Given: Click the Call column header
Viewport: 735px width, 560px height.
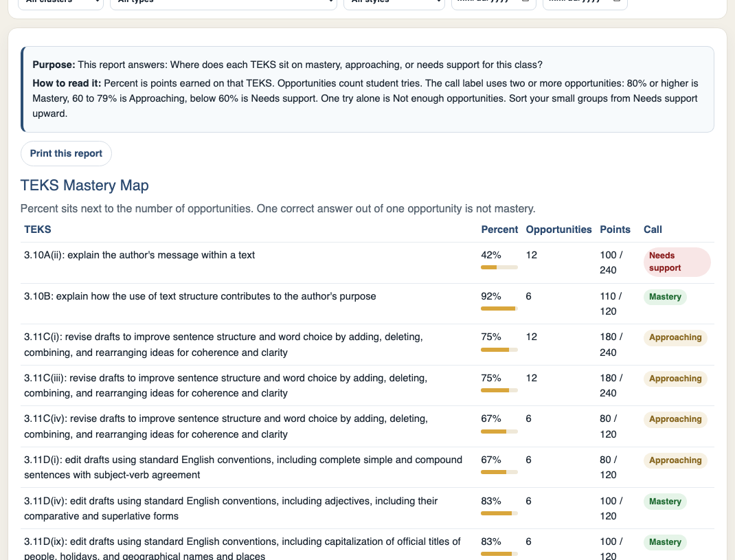Looking at the screenshot, I should point(653,229).
